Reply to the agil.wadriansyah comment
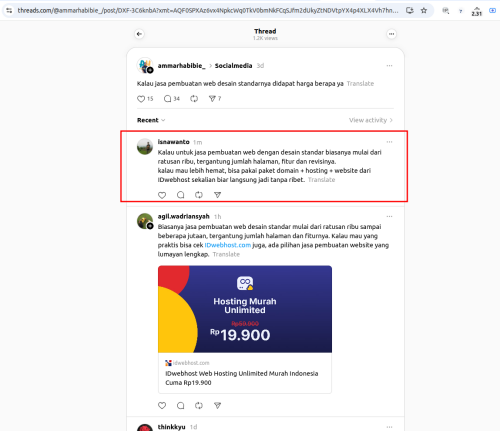The image size is (500, 431). 181,406
